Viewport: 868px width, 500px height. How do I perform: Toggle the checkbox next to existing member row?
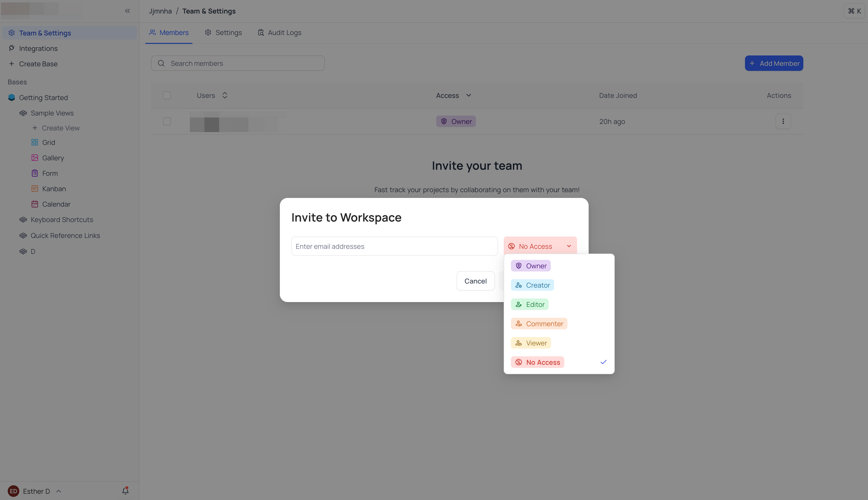tap(167, 121)
